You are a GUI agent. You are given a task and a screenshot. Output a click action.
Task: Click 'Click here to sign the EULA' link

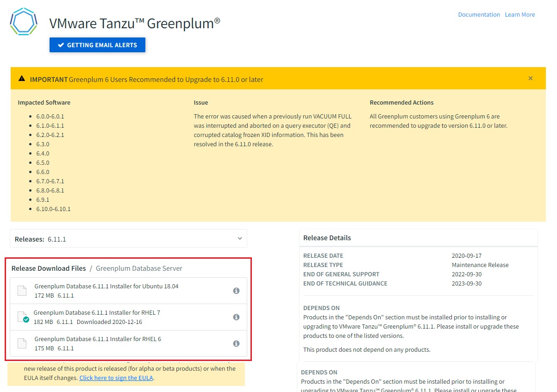(116, 378)
